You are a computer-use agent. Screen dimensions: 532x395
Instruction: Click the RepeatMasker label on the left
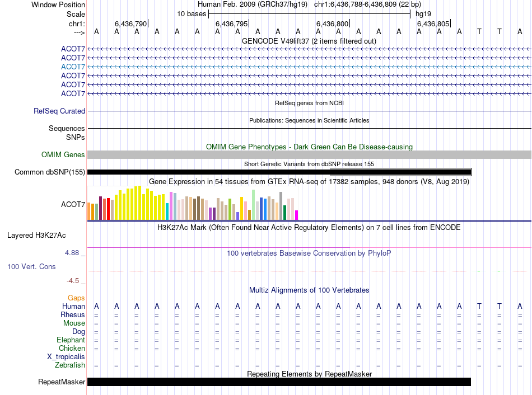pyautogui.click(x=62, y=383)
